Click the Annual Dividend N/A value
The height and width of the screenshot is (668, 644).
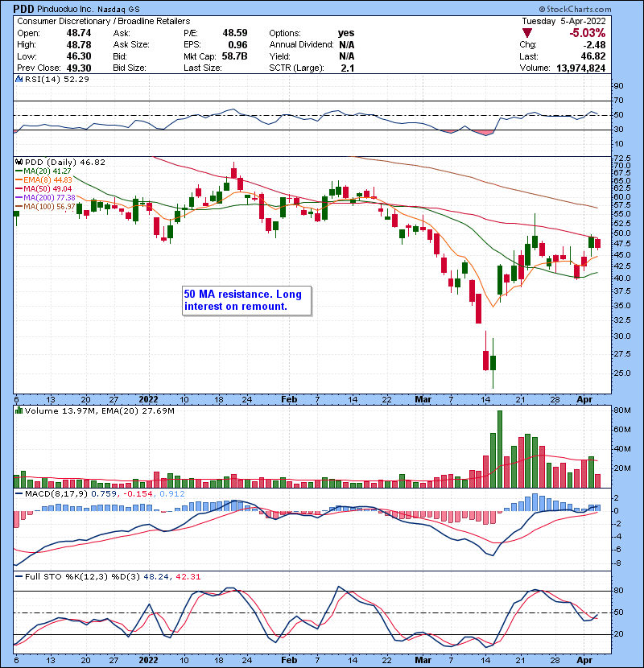(346, 45)
